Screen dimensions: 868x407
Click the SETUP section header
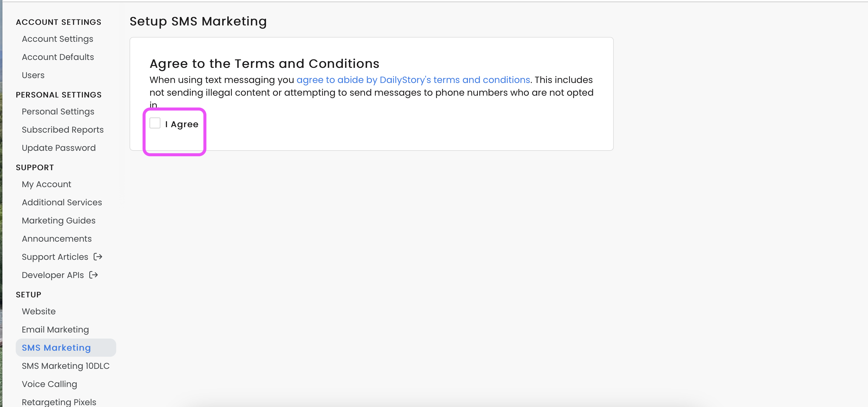(29, 295)
